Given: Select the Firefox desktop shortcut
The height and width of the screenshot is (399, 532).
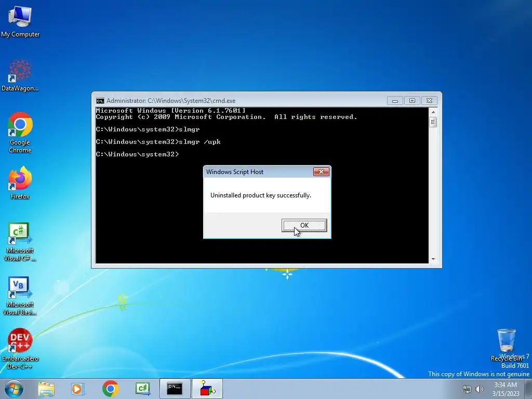Looking at the screenshot, I should pyautogui.click(x=20, y=183).
